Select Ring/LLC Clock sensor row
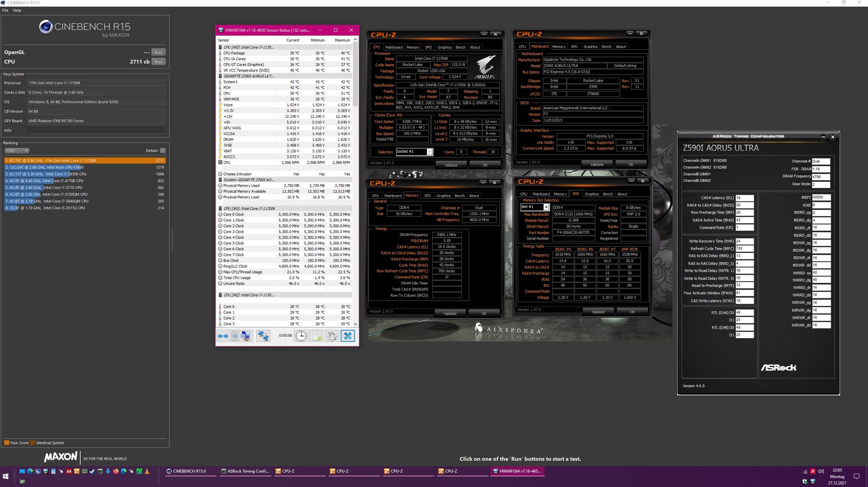 coord(284,266)
